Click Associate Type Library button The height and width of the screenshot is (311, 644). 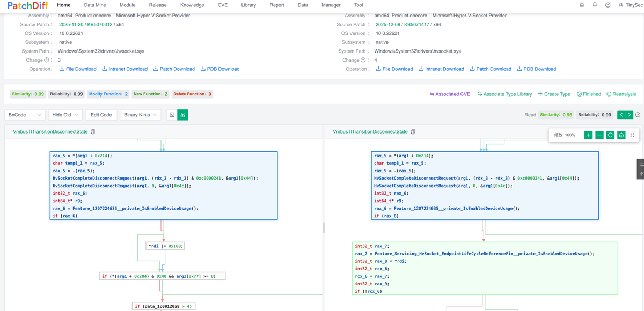[504, 94]
